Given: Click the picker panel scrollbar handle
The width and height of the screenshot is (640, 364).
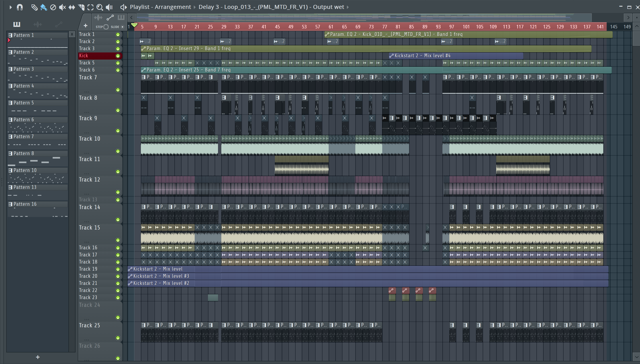Looking at the screenshot, I should tap(72, 34).
